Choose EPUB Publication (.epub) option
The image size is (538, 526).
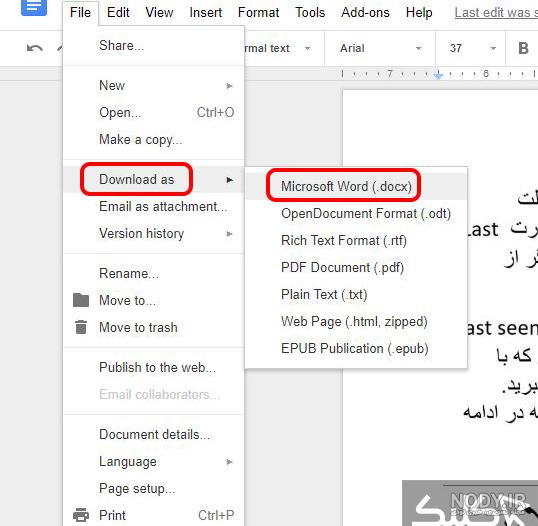click(x=355, y=348)
